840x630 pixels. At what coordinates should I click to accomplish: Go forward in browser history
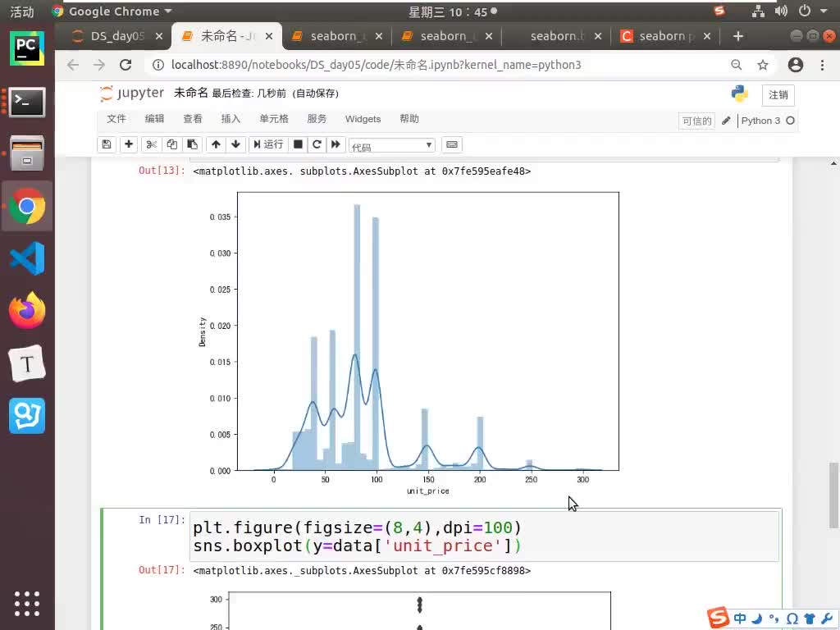point(99,65)
